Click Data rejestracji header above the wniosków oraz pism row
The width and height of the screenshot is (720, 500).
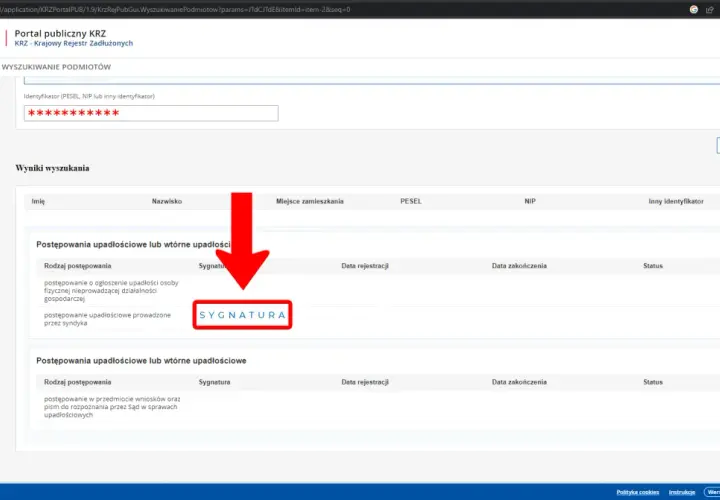tap(365, 382)
